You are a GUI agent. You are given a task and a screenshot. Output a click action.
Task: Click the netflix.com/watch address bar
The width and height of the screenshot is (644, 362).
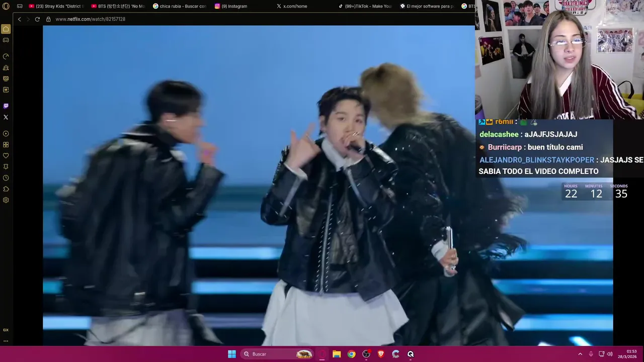(x=91, y=19)
